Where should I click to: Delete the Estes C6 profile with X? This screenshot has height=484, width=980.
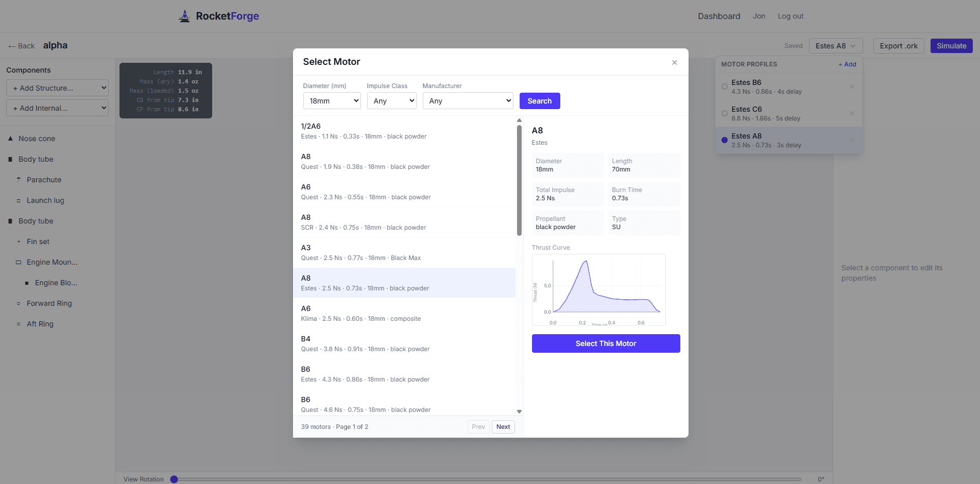(x=851, y=113)
